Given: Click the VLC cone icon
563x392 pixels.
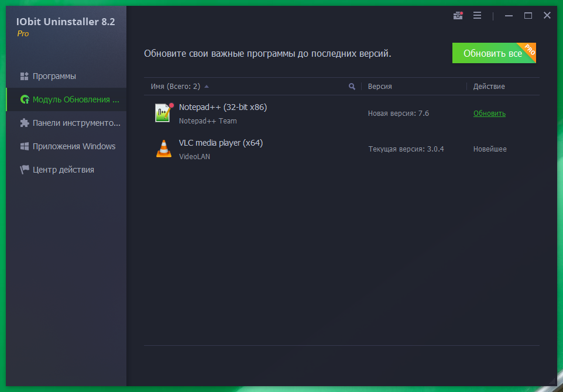Looking at the screenshot, I should pos(164,148).
